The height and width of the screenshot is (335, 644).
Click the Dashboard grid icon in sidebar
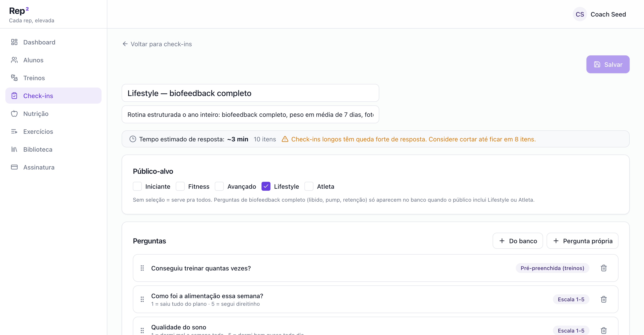[x=14, y=42]
